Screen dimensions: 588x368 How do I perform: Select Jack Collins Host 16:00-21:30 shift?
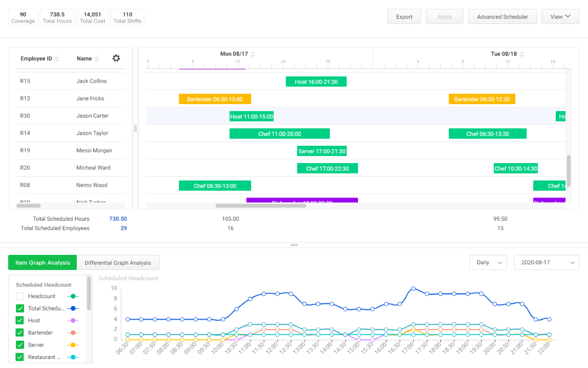pos(316,82)
